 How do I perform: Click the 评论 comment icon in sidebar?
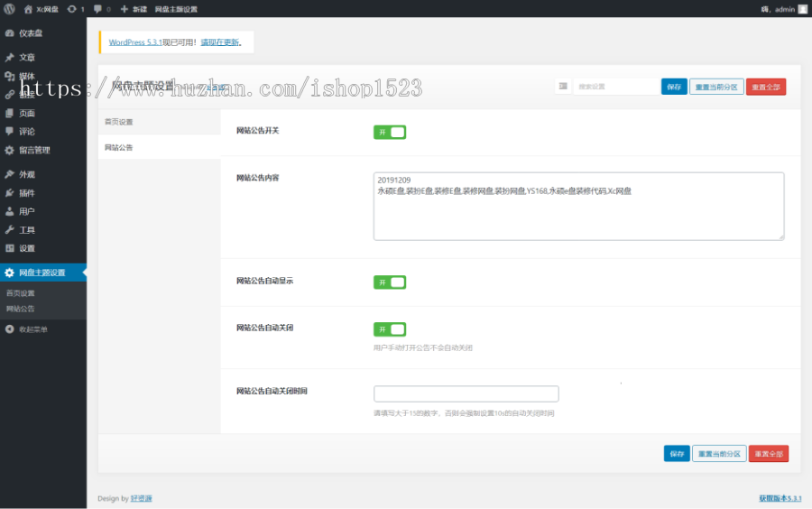click(x=9, y=131)
